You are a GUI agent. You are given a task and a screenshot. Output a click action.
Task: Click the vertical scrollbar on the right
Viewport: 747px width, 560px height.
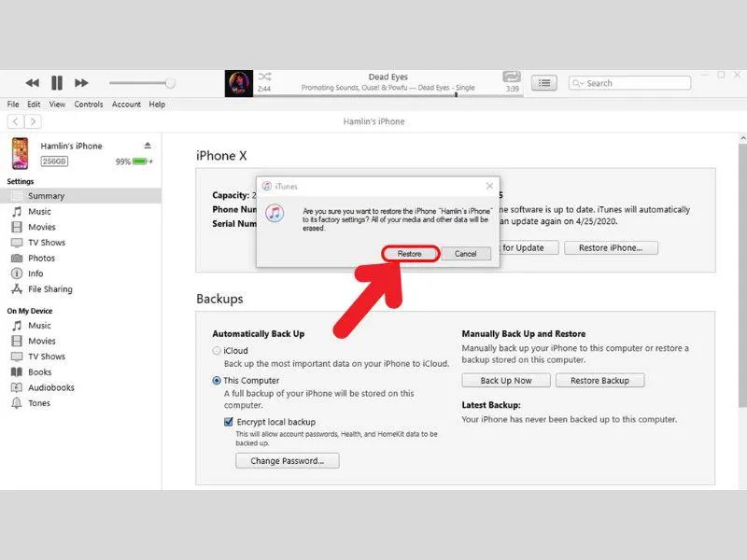[x=742, y=275]
